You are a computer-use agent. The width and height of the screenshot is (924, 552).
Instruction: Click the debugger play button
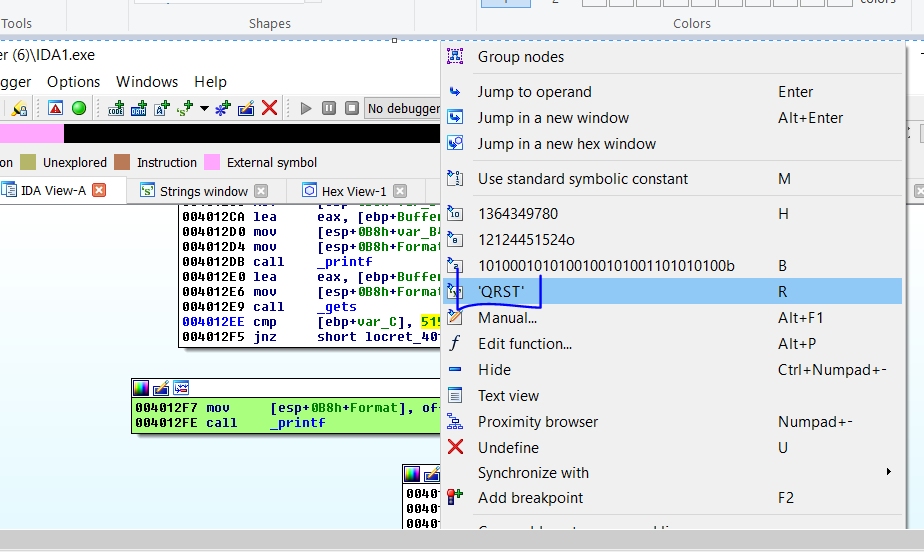tap(306, 108)
